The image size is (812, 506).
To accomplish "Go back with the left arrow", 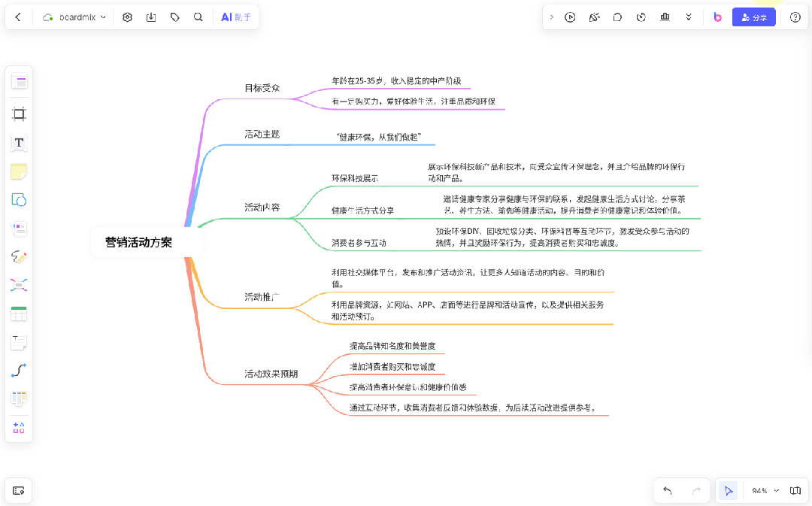I will click(x=18, y=17).
